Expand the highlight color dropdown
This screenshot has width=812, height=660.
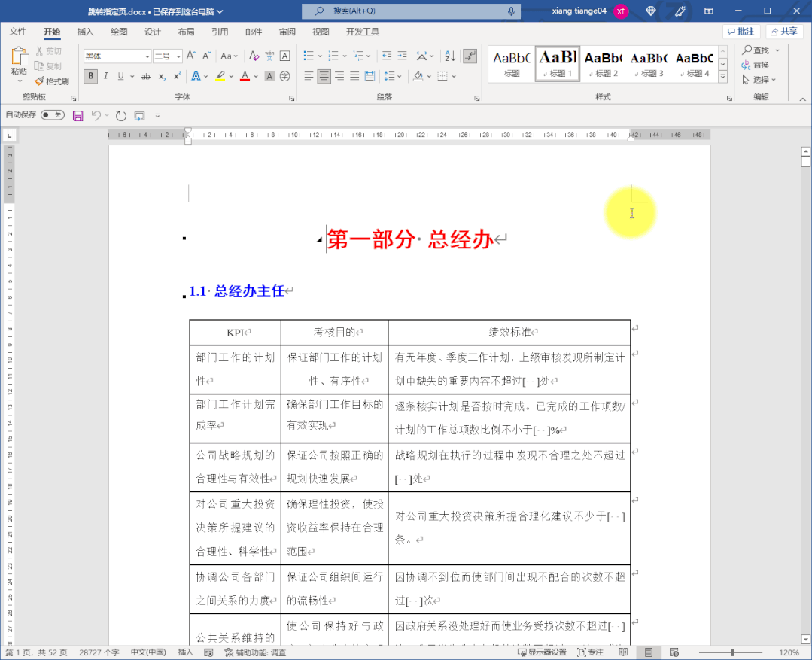pos(231,76)
